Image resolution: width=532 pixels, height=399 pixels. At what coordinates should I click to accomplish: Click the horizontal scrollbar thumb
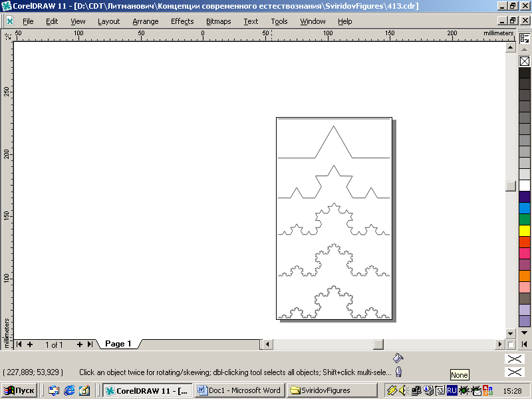click(378, 344)
